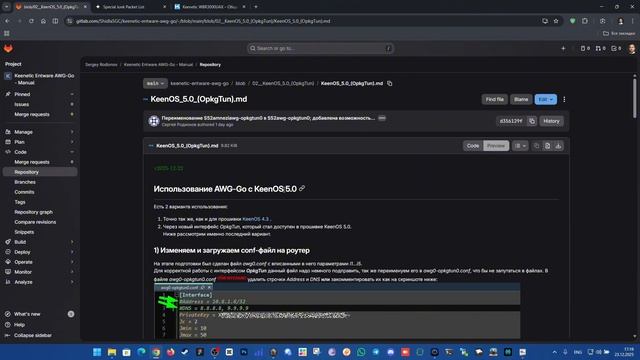Screen dimensions: 640x360
Task: Open Branches in sidebar
Action: 40,182
